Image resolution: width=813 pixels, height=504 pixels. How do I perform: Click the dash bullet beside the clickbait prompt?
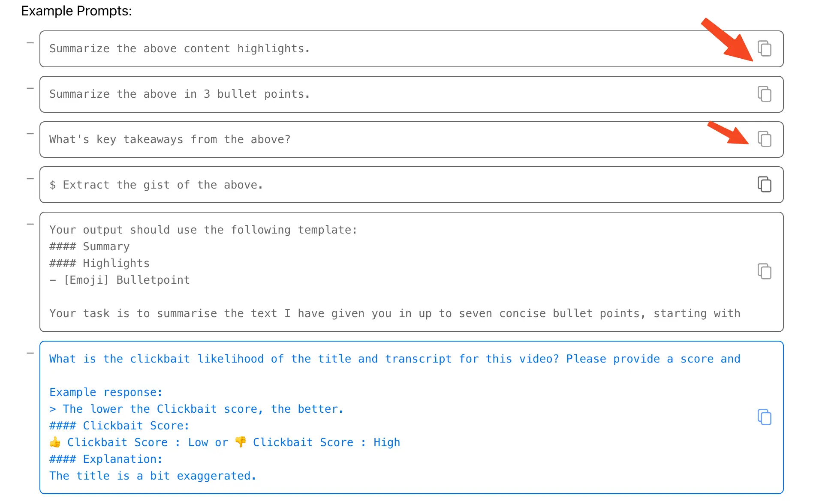tap(30, 353)
